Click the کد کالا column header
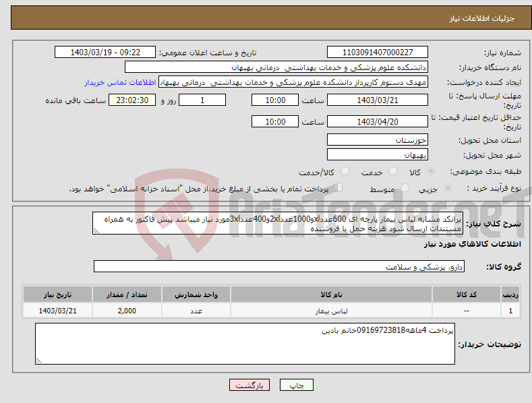The height and width of the screenshot is (403, 532). (467, 294)
